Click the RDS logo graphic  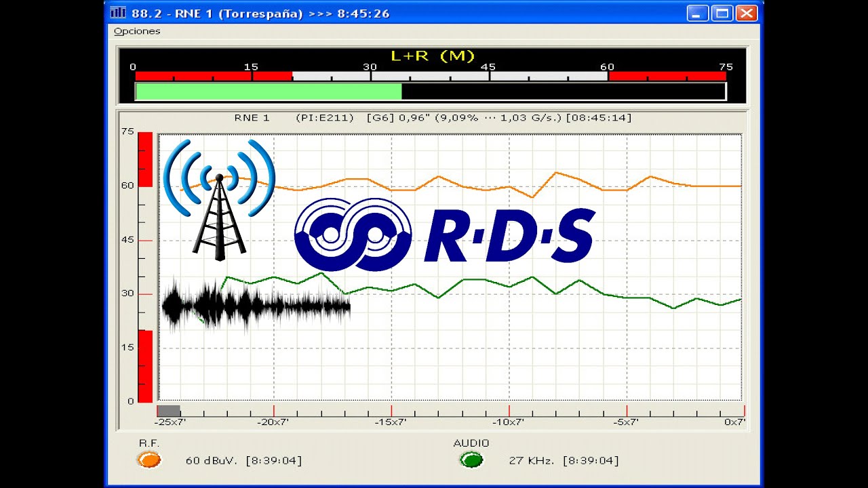(445, 235)
